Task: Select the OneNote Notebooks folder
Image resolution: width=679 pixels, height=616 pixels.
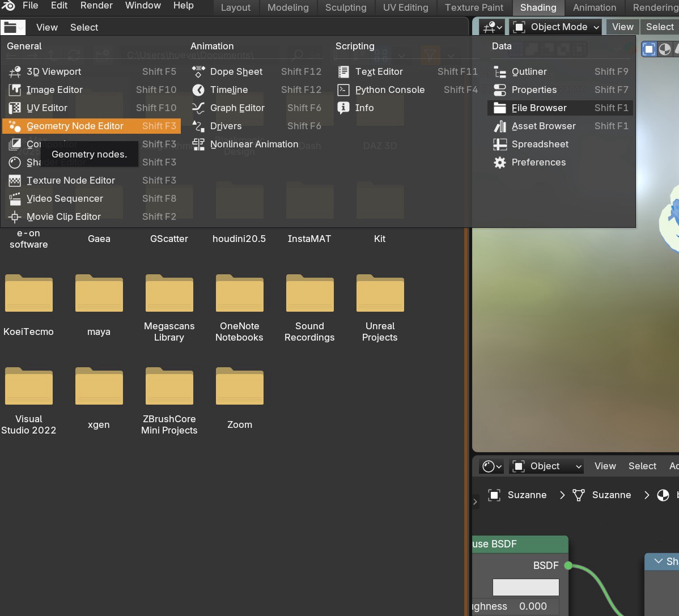Action: click(240, 308)
